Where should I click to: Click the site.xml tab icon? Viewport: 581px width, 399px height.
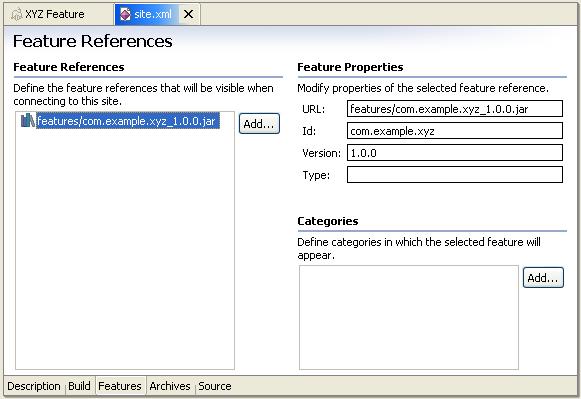[x=125, y=14]
